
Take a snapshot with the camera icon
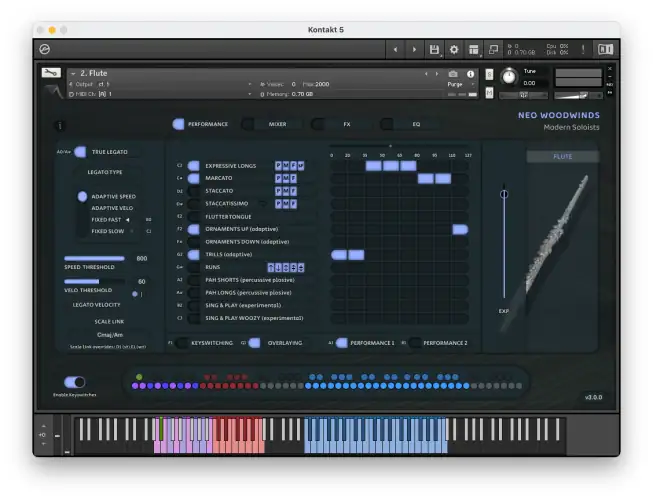tap(453, 74)
